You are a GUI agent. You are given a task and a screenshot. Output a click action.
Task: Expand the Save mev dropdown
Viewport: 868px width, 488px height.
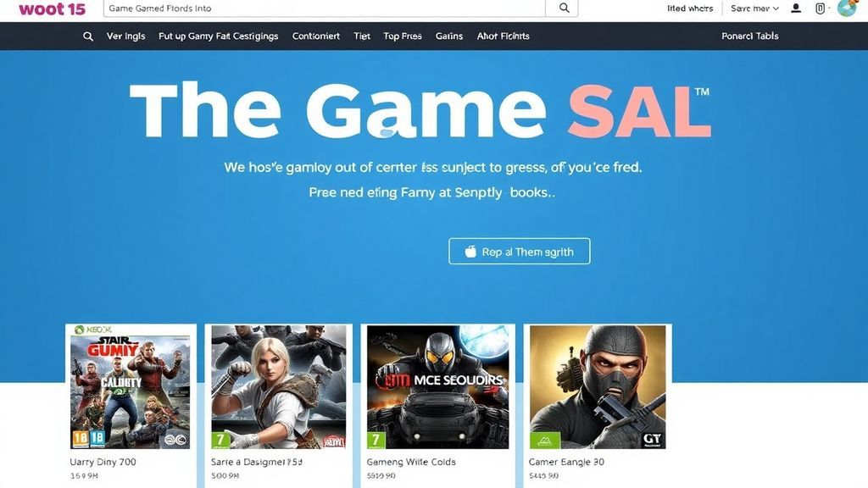point(754,8)
